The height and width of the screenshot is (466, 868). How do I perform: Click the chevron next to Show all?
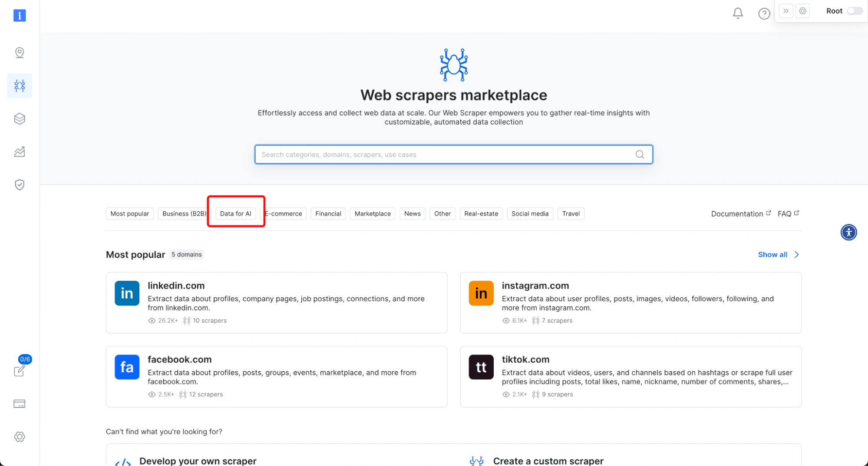[796, 255]
